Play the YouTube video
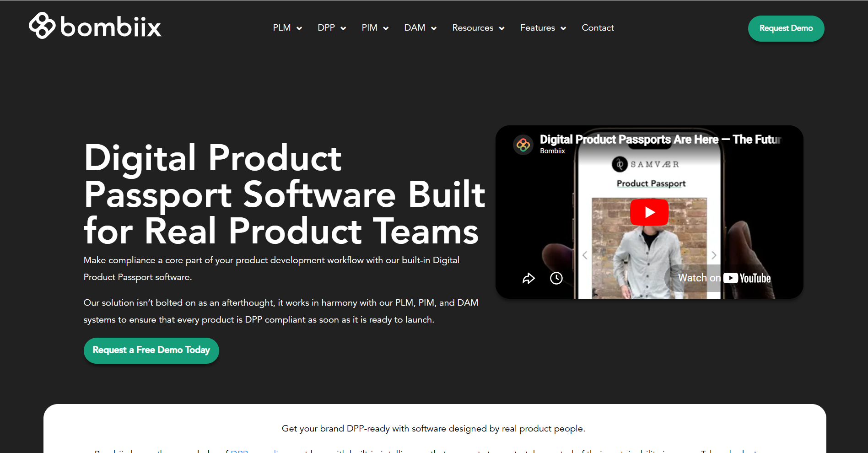 coord(649,212)
